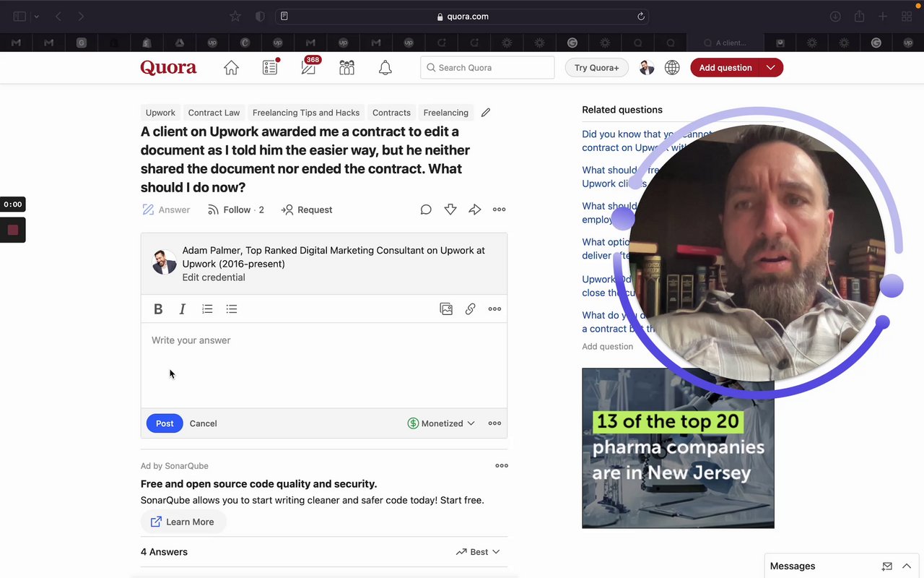The height and width of the screenshot is (578, 924).
Task: Open the browser share icon
Action: click(859, 17)
